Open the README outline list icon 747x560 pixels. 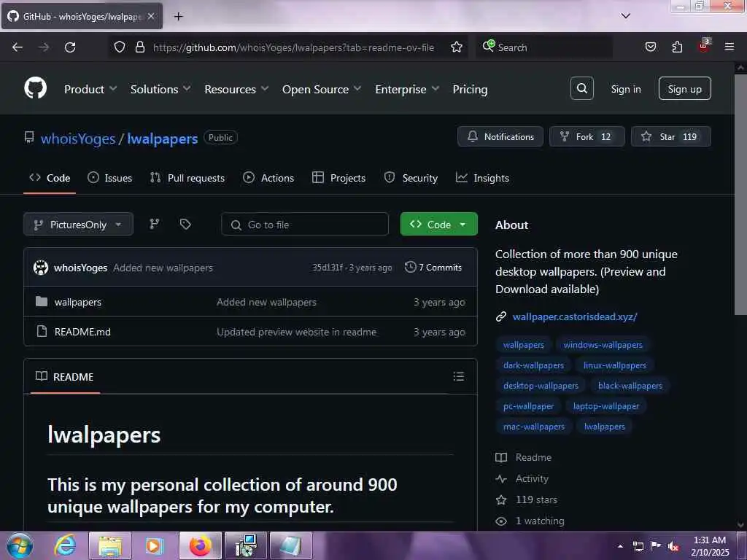coord(458,377)
